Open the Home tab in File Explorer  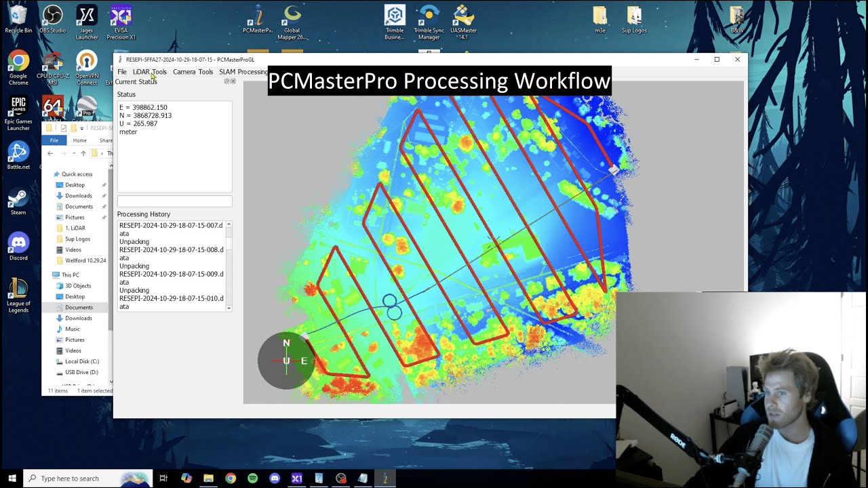point(79,140)
